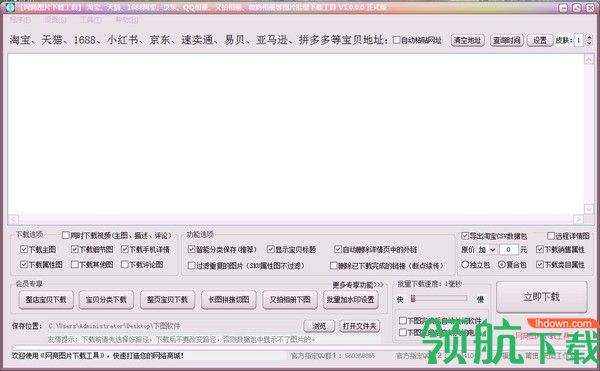The width and height of the screenshot is (600, 371).
Task: Click the 查询时间 button
Action: pos(506,40)
